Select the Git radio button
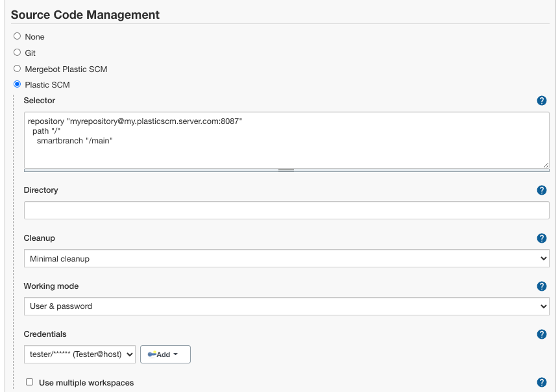 point(17,53)
